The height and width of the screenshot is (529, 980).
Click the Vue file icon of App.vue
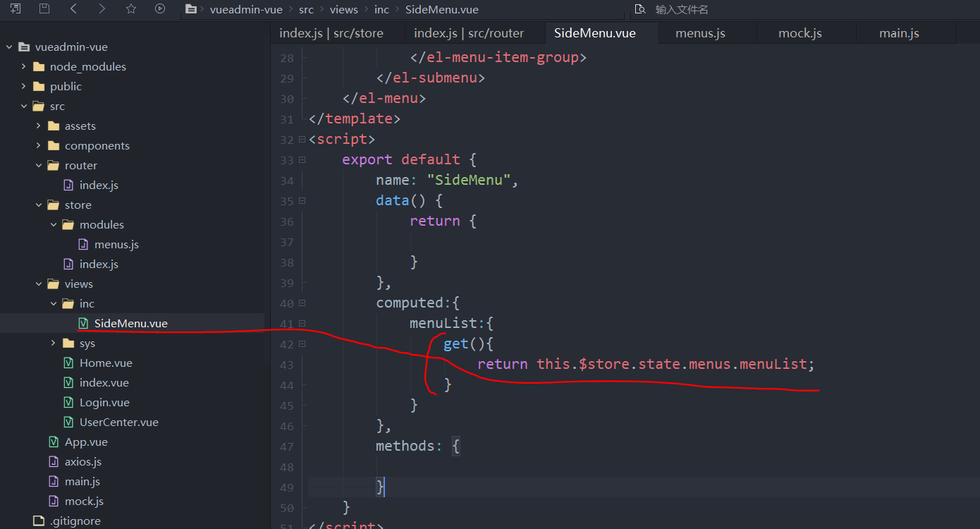click(54, 442)
